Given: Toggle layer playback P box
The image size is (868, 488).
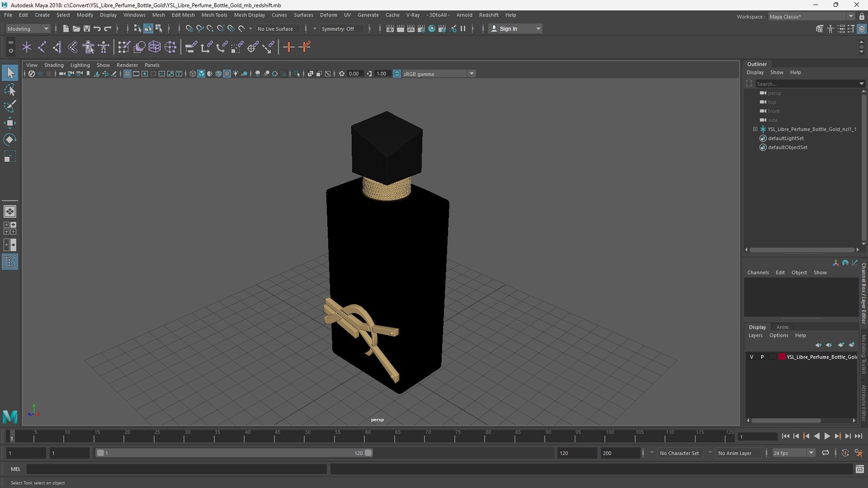Looking at the screenshot, I should (x=762, y=357).
